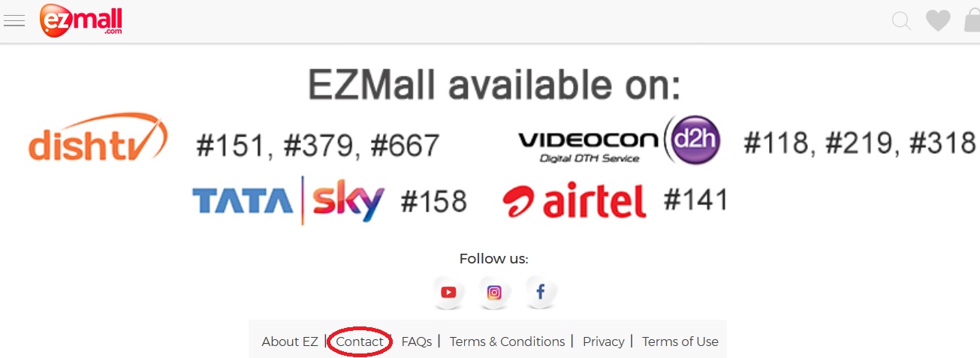980x358 pixels.
Task: Open the Terms of Use link
Action: [x=680, y=341]
